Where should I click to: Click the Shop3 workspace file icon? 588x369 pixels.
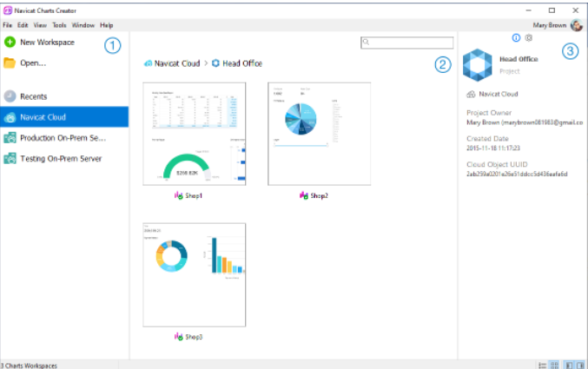click(x=179, y=337)
